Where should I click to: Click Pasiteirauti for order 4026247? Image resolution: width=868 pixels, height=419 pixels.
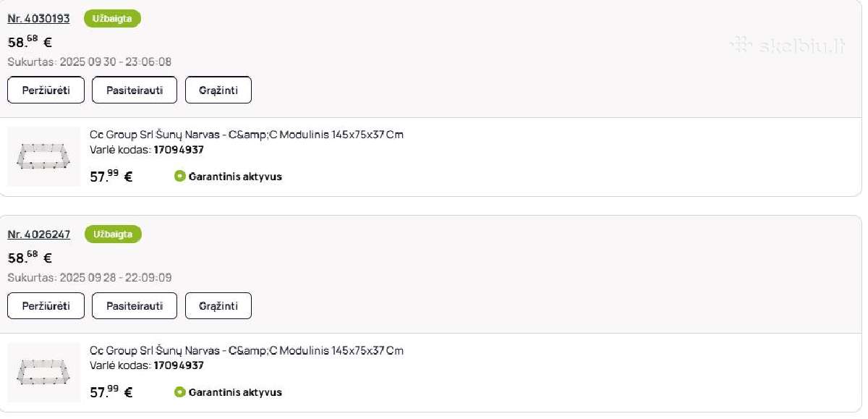[x=135, y=306]
